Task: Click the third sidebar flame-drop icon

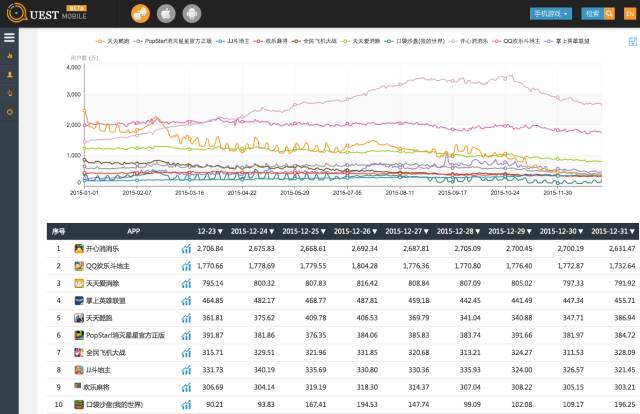Action: pyautogui.click(x=10, y=93)
